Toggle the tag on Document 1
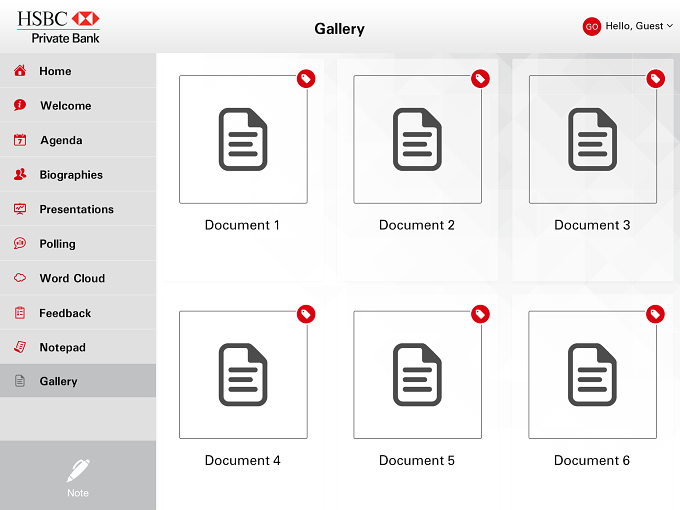 [x=306, y=78]
